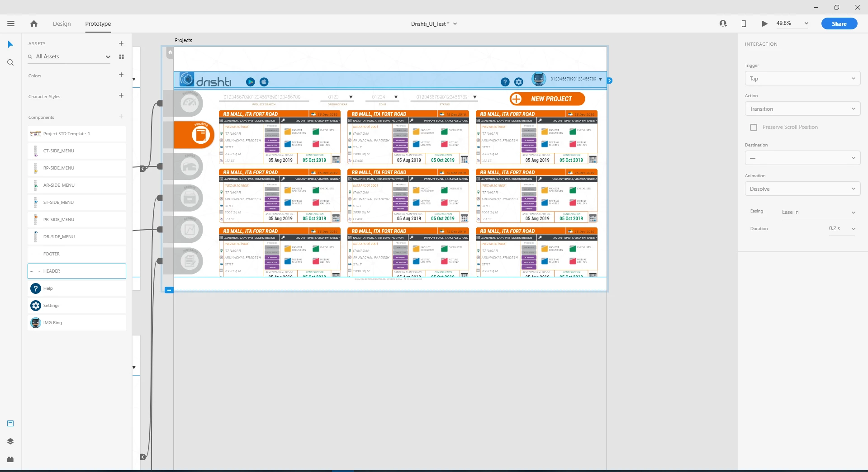Image resolution: width=868 pixels, height=472 pixels.
Task: Click the orange Projects side menu icon
Action: (194, 134)
